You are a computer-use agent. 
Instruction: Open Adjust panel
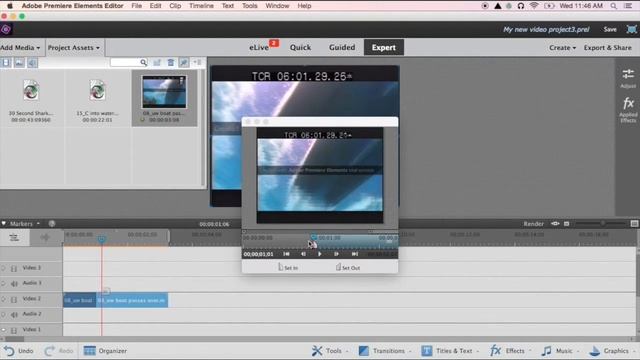(x=628, y=78)
